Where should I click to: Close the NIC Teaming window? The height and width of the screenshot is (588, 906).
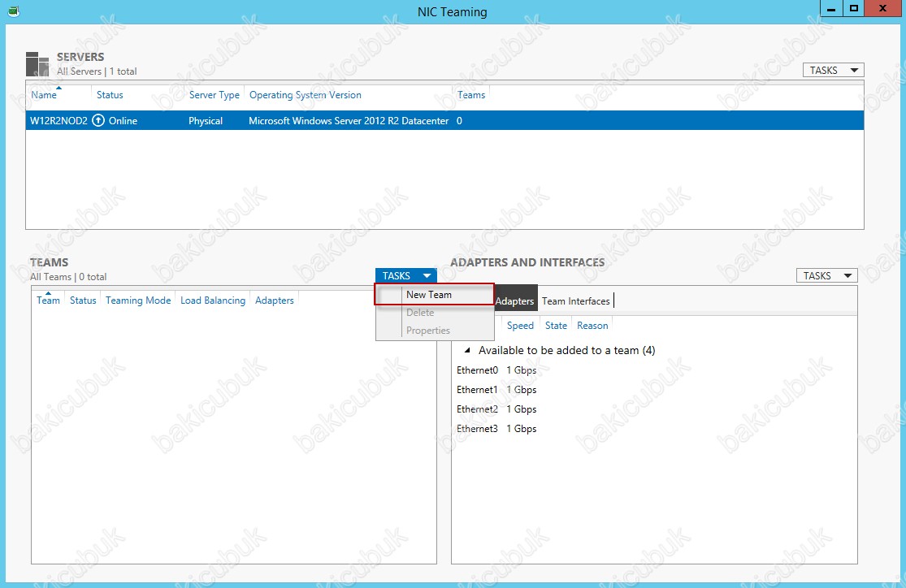[x=882, y=9]
